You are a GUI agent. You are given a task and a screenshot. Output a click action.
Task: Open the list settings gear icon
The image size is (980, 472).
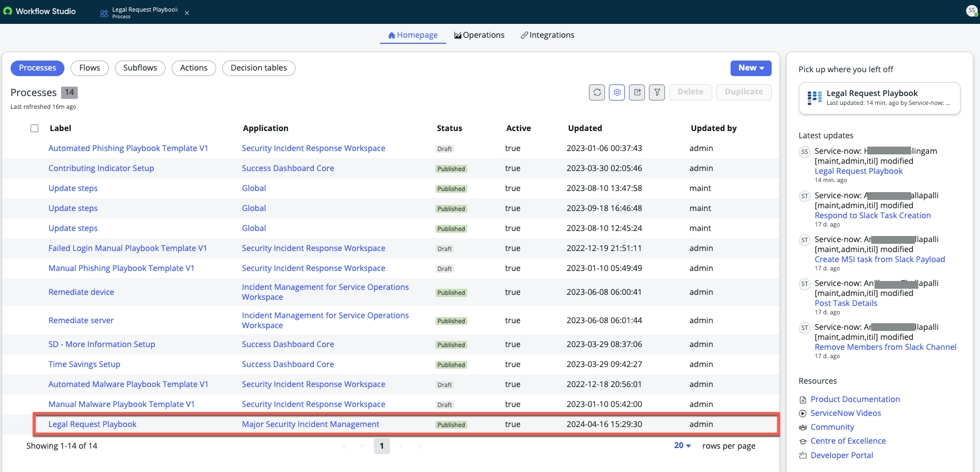617,92
